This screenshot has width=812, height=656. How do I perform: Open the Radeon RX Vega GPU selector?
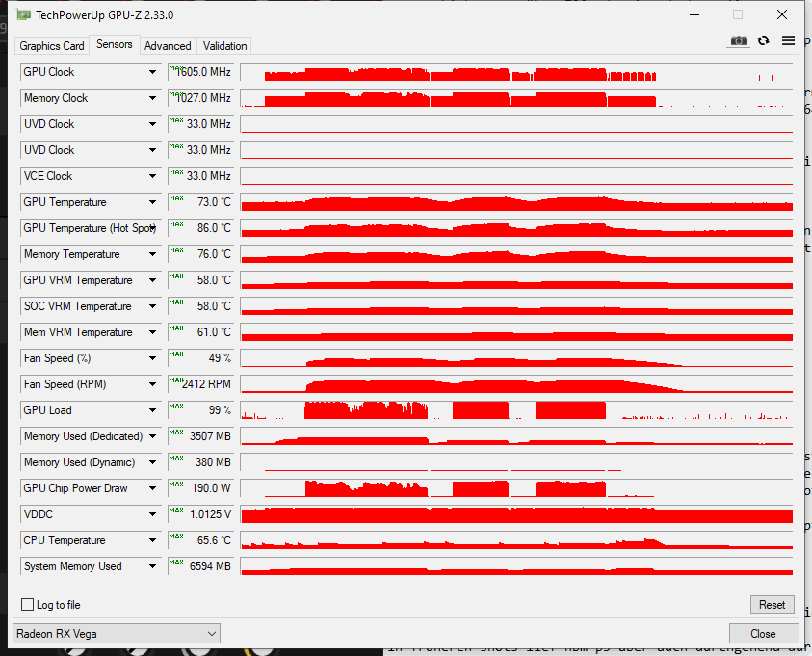(x=116, y=633)
